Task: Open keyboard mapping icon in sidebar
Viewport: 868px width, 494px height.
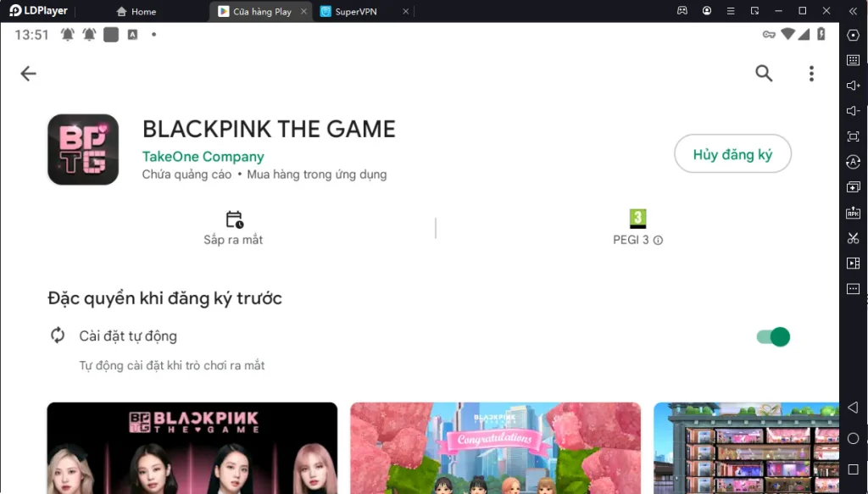Action: [x=853, y=60]
